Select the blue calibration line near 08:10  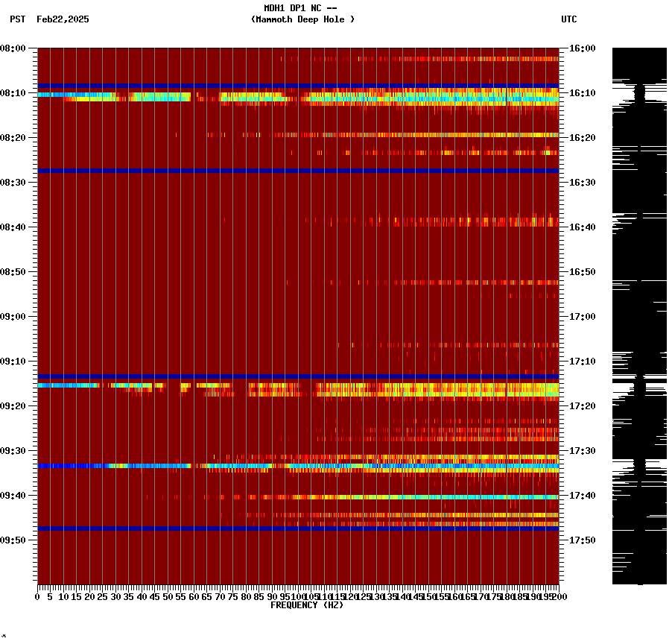point(298,83)
